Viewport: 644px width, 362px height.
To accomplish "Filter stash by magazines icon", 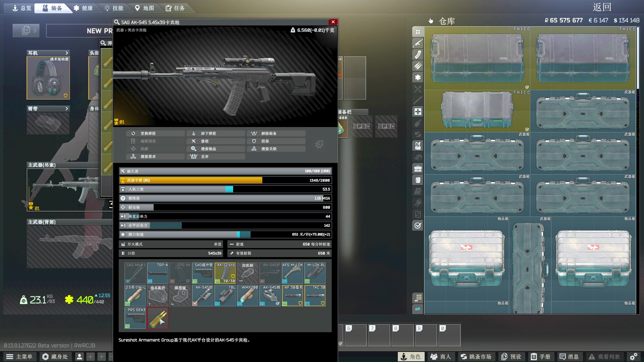I will [418, 55].
